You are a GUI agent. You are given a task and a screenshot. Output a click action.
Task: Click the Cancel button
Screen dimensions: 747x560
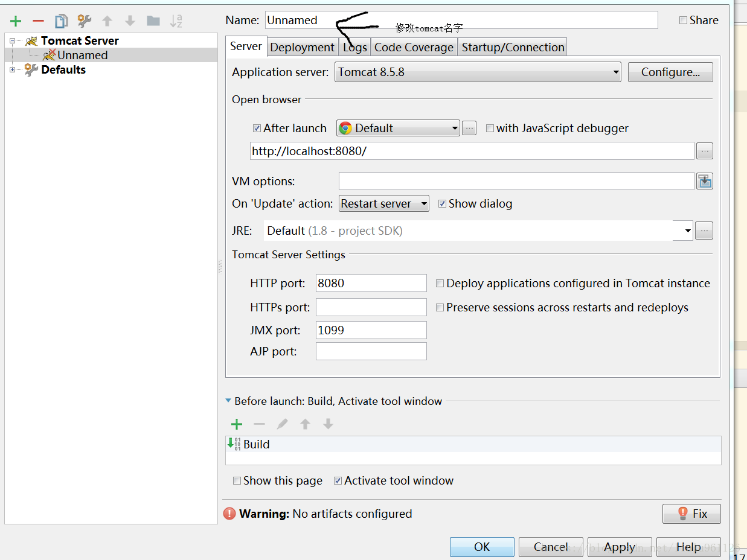(551, 547)
